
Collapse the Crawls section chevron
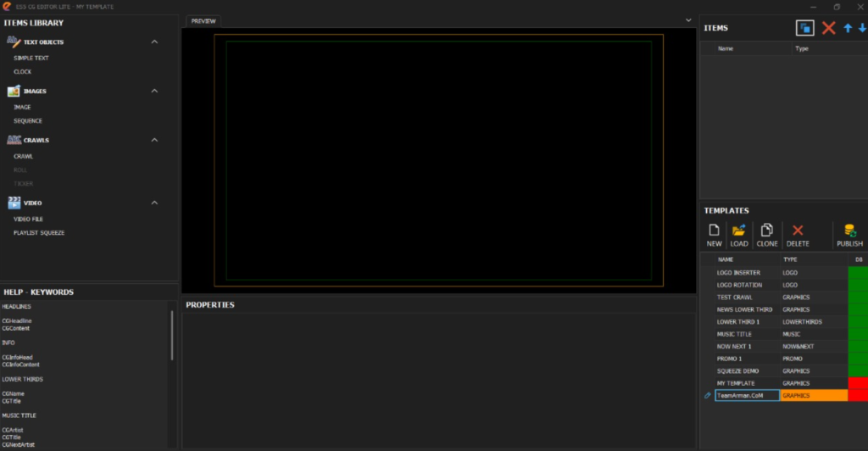[154, 140]
